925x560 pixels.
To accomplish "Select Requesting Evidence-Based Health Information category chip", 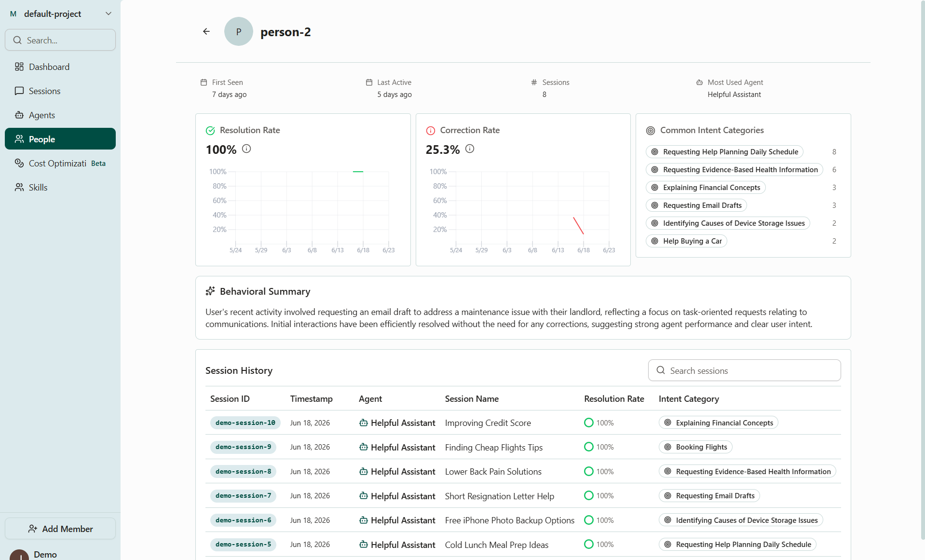I will [x=734, y=169].
